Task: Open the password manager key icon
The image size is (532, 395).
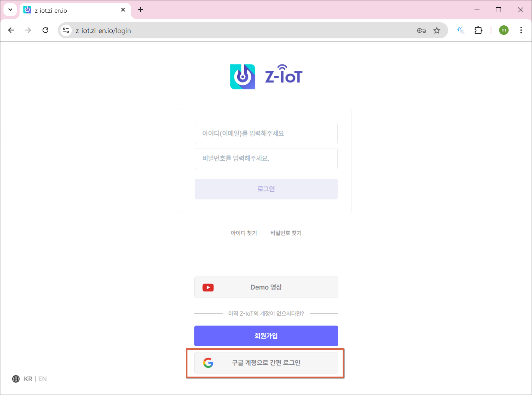Action: pos(421,31)
